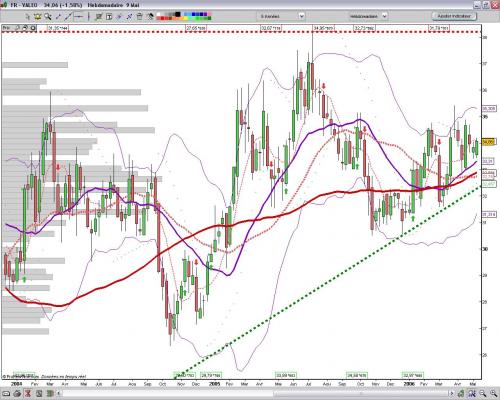Click the arrow tool left of the trash icon

point(129,16)
